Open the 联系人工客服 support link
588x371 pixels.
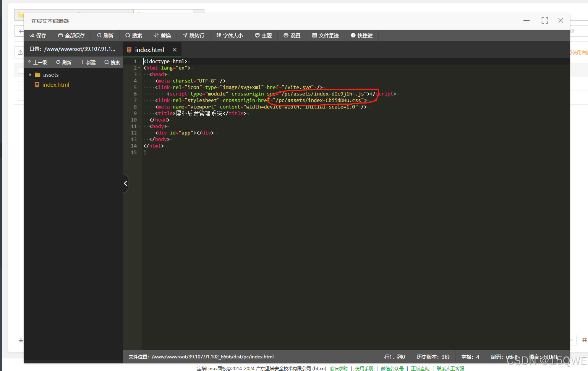coord(450,368)
